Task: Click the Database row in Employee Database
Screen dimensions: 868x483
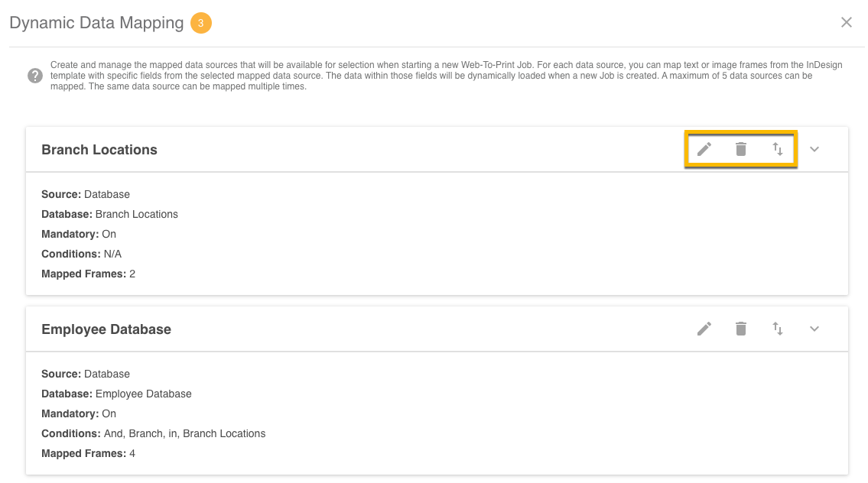Action: (x=116, y=394)
